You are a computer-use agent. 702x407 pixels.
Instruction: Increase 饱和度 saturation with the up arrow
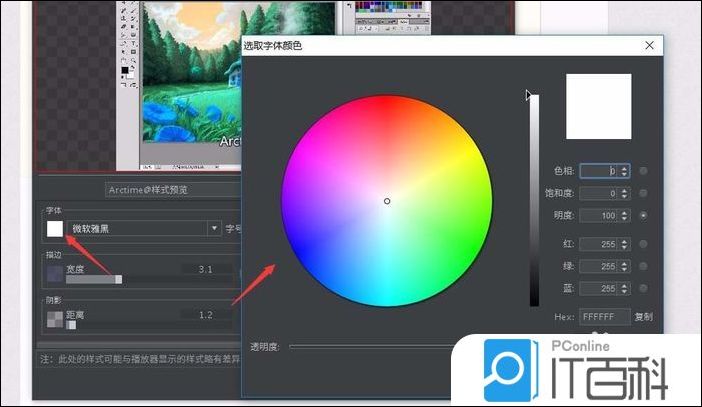point(625,190)
